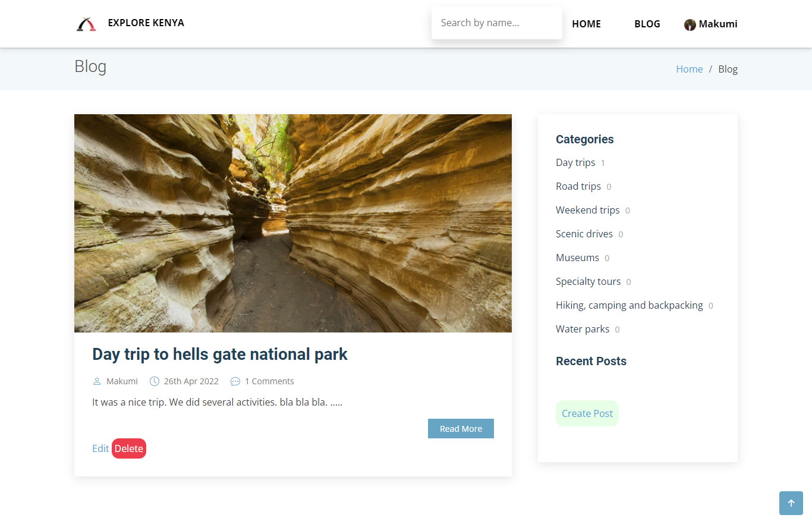
Task: Click the Categories heading
Action: click(x=585, y=139)
